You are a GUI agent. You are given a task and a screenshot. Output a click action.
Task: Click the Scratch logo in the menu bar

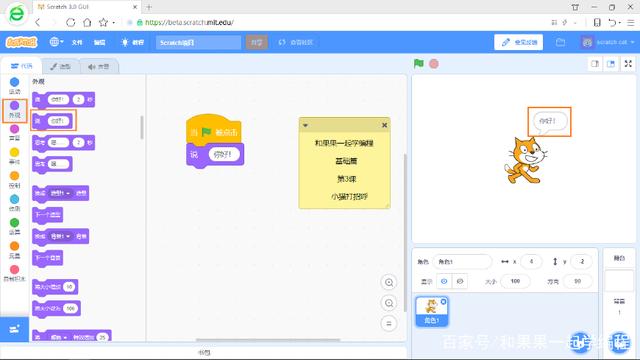pos(21,42)
